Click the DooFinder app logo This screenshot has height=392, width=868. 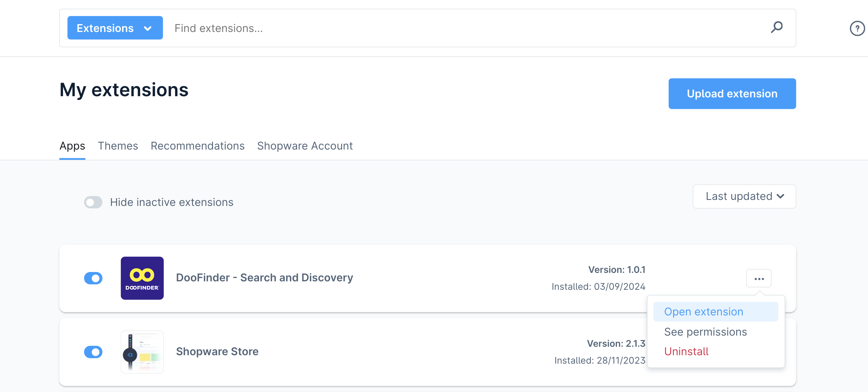pos(142,278)
